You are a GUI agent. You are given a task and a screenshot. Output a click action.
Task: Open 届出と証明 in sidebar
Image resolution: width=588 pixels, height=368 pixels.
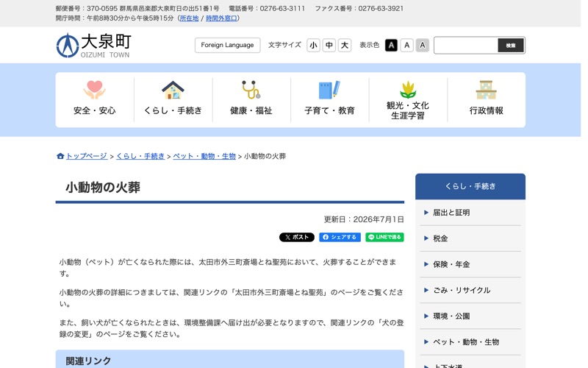tap(470, 213)
